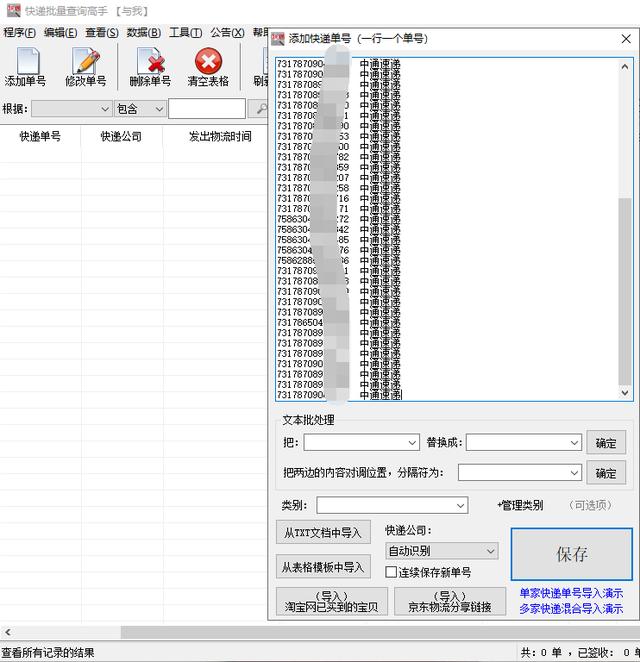
Task: Click the 快递单号 column header
Action: pyautogui.click(x=40, y=136)
